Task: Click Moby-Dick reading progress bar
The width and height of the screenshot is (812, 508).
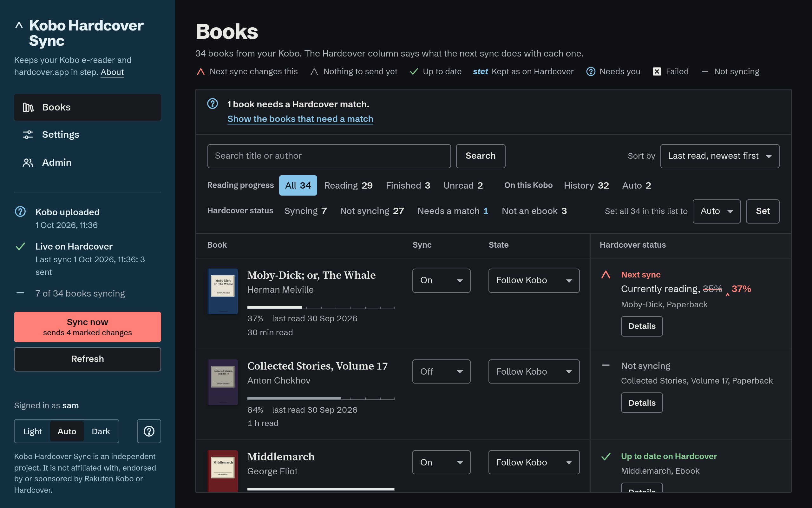Action: tap(321, 307)
